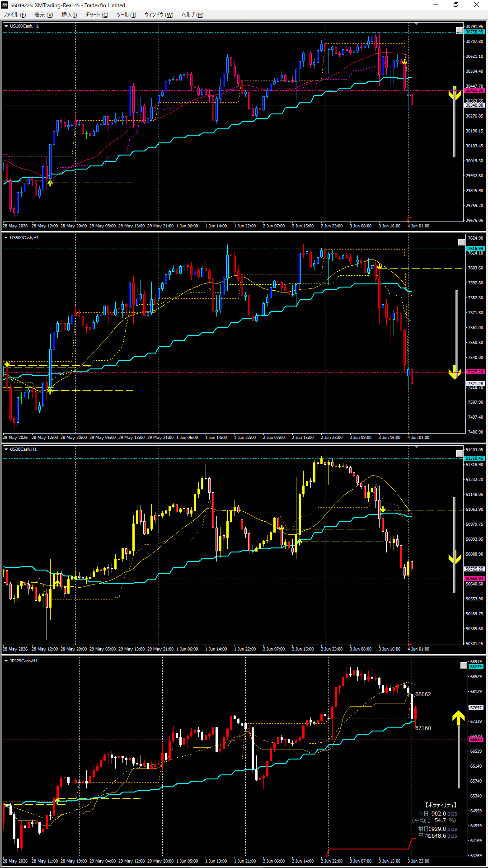Expand the US100Cash,H1 chart title dropdown arrow
The width and height of the screenshot is (488, 868).
point(6,26)
